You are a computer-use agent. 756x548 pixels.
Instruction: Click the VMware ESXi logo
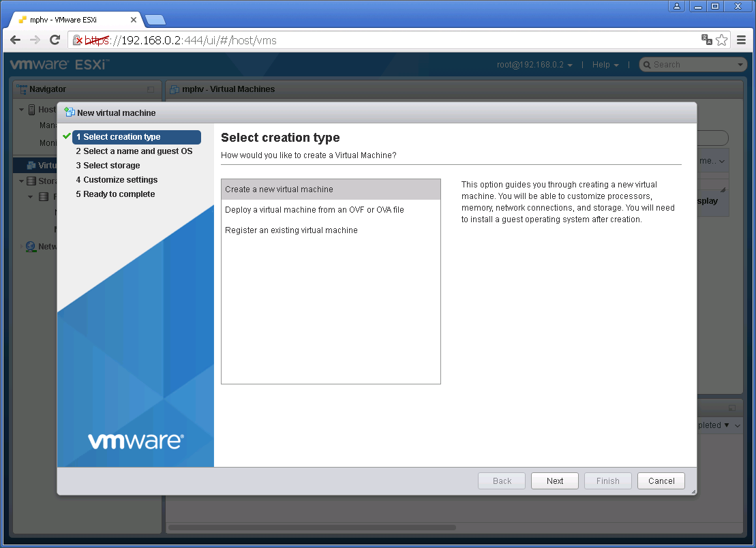pyautogui.click(x=60, y=65)
